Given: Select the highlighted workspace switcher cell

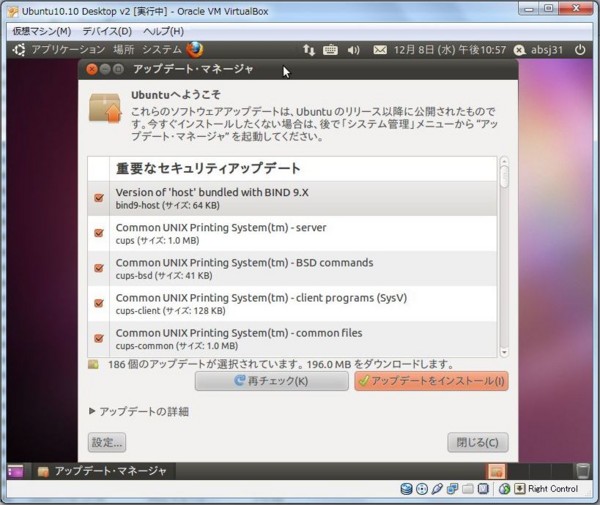Looking at the screenshot, I should tap(496, 471).
